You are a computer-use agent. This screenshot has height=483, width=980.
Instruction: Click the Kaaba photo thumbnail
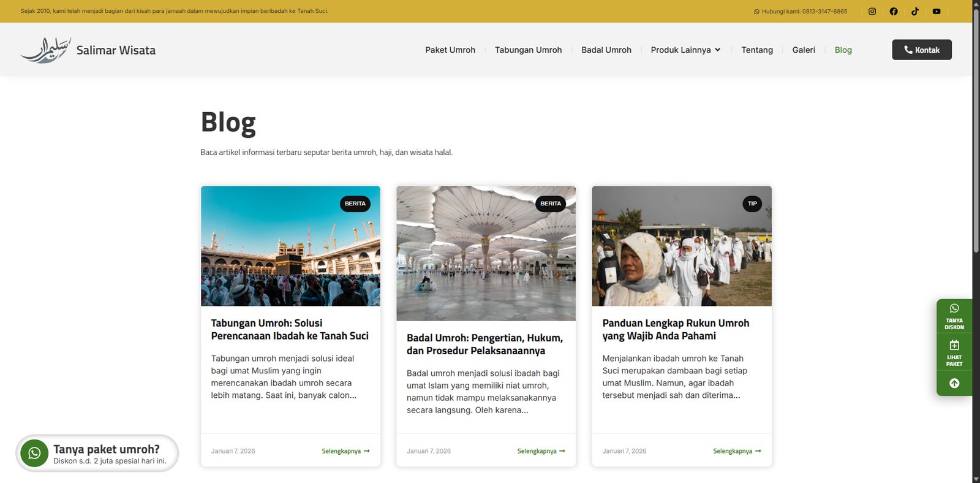(x=290, y=246)
